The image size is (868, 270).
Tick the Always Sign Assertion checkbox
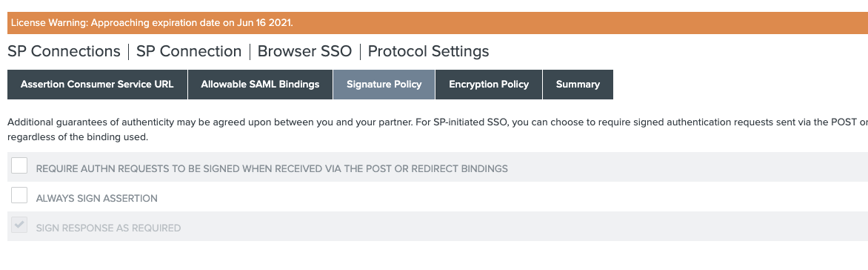(19, 195)
